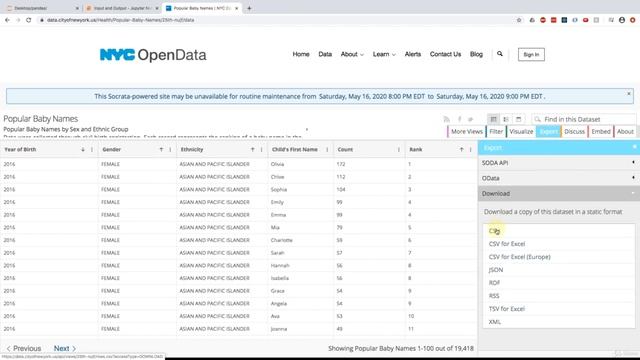This screenshot has width=640, height=360.
Task: Open the More Views tab
Action: [x=466, y=131]
